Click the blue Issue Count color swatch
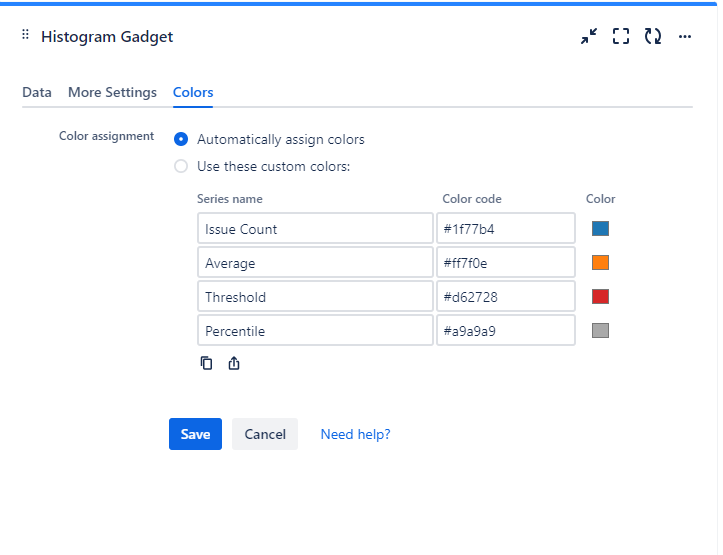Screen dimensions: 723x555 [x=600, y=229]
